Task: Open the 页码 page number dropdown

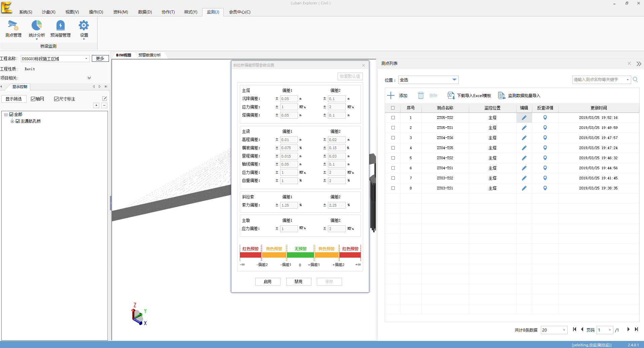Action: (610, 330)
